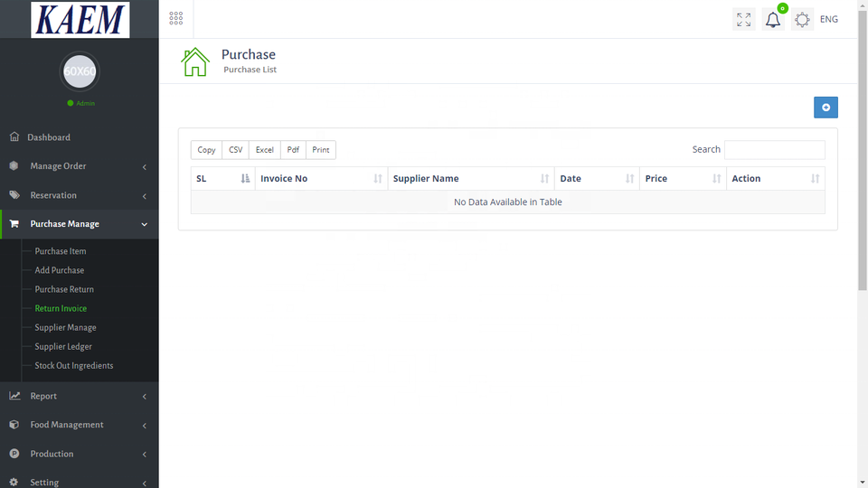Print the purchase list
Screen dimensions: 868x488
click(x=320, y=150)
